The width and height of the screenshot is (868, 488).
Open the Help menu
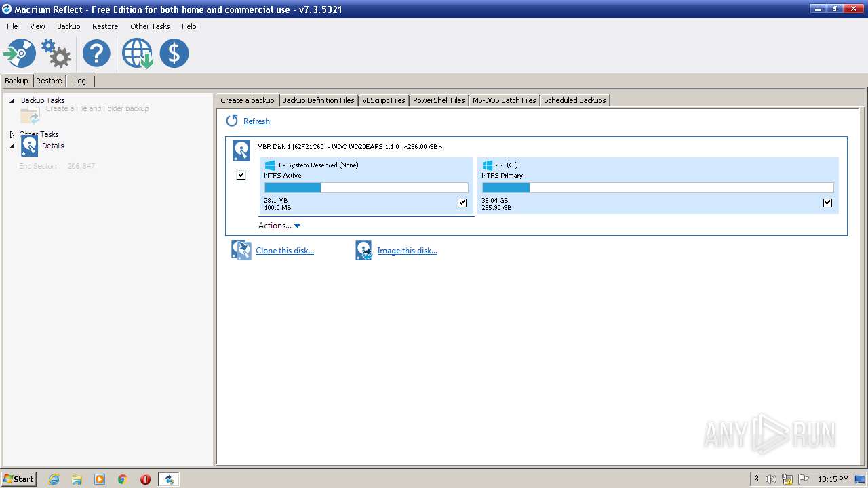189,26
